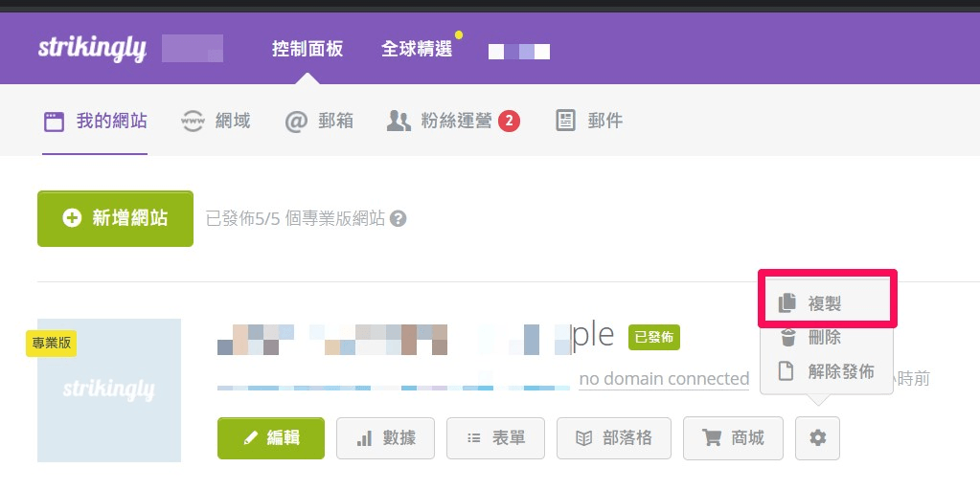Choose 刪除 with the trash icon
The image size is (980, 490).
click(x=824, y=338)
